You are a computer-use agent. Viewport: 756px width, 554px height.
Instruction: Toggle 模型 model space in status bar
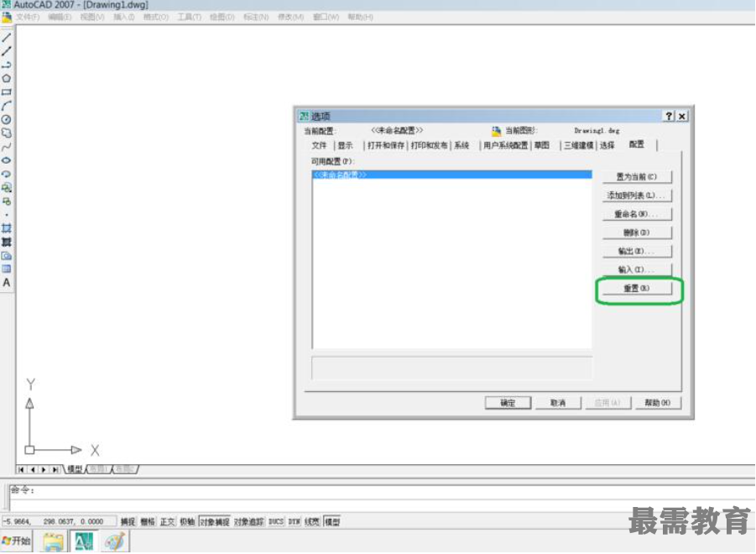(331, 522)
